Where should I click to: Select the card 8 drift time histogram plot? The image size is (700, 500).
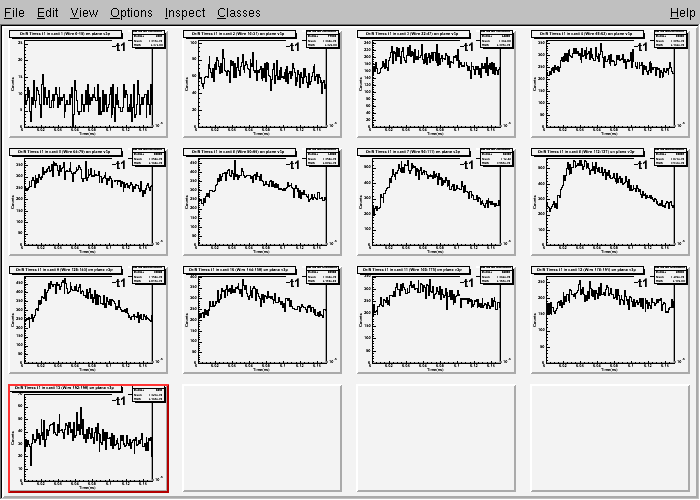pyautogui.click(x=611, y=202)
